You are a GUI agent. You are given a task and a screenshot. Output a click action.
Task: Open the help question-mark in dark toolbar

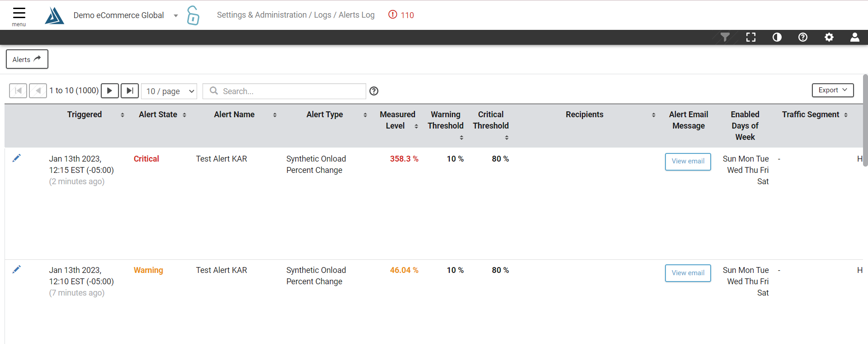803,37
